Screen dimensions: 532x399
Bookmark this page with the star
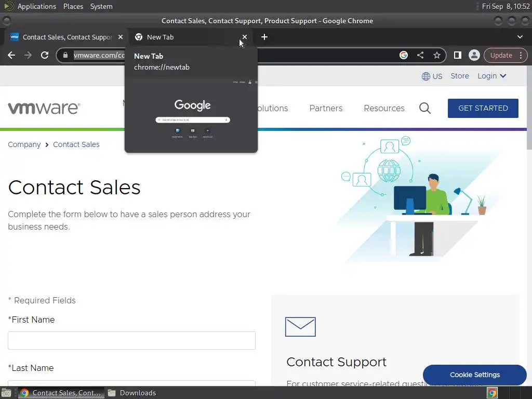click(x=436, y=55)
